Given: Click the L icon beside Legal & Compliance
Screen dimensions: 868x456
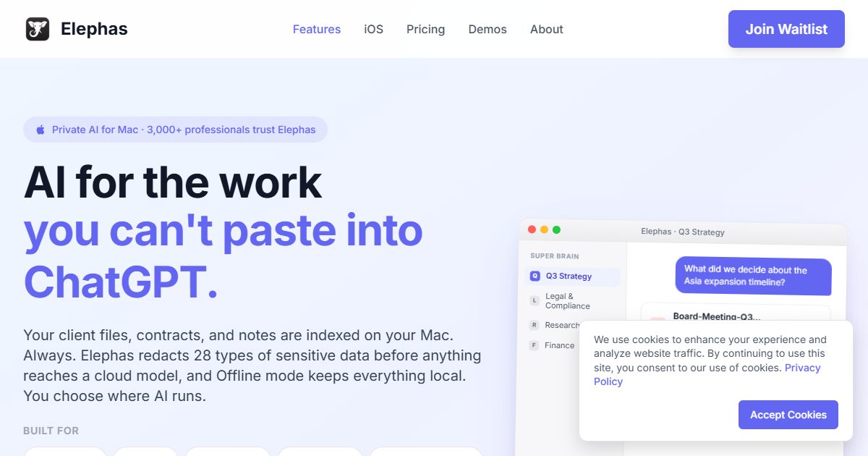Looking at the screenshot, I should pos(535,300).
